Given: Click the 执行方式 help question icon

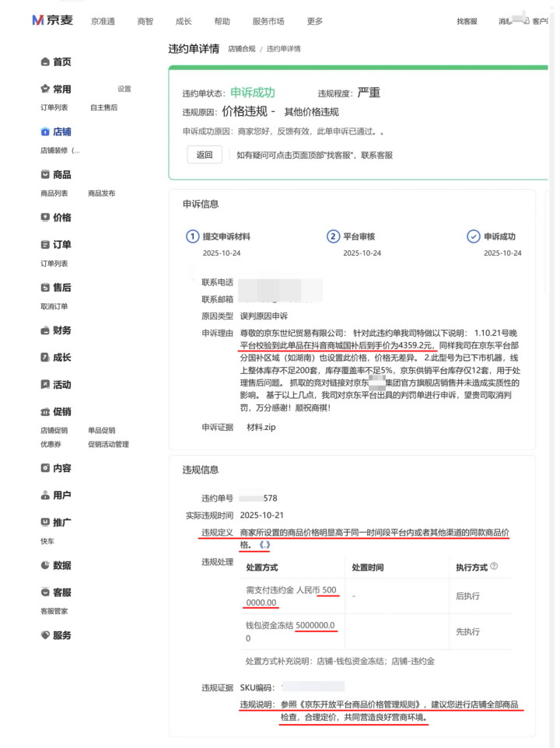Looking at the screenshot, I should click(495, 567).
